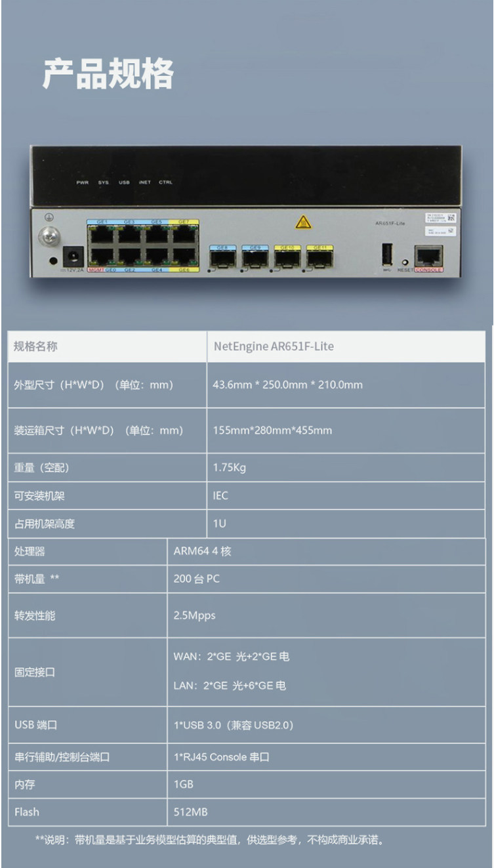This screenshot has height=868, width=494.
Task: Click the ground symbol icon above the screw
Action: click(47, 217)
